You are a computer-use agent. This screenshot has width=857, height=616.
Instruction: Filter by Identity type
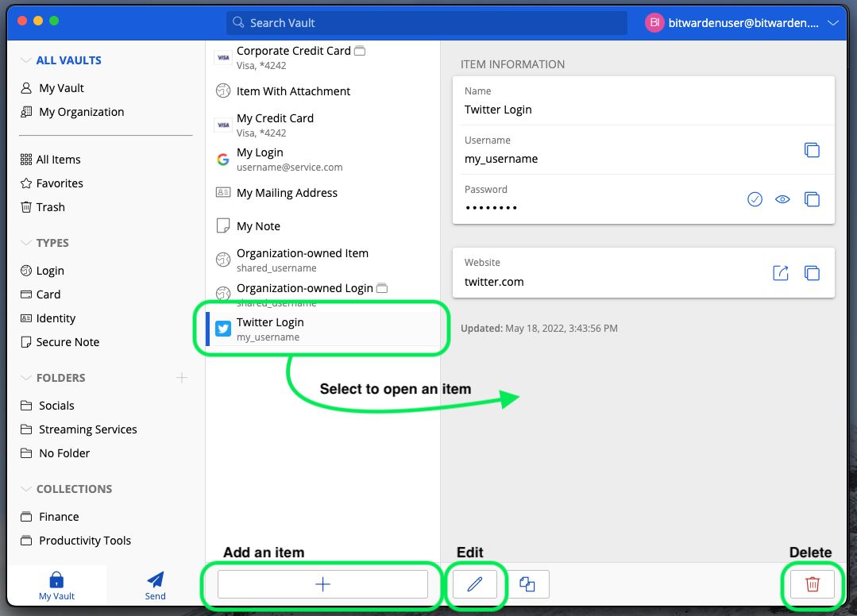[48, 318]
